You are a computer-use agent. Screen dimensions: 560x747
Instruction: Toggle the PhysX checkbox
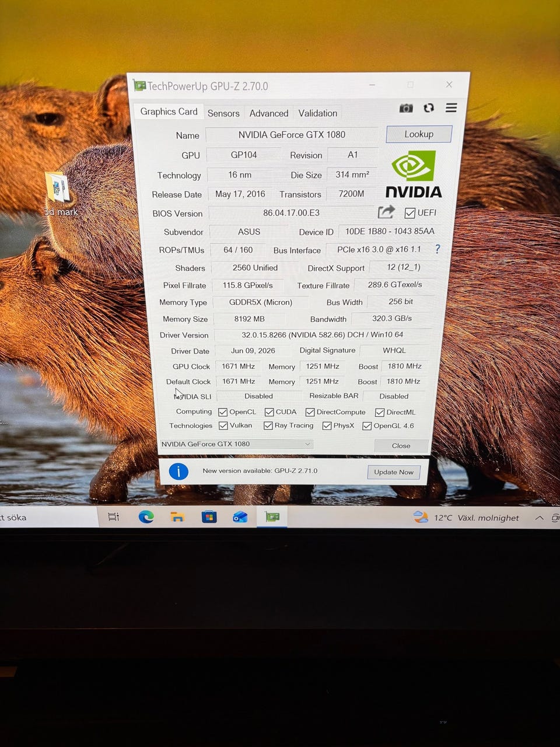coord(327,426)
